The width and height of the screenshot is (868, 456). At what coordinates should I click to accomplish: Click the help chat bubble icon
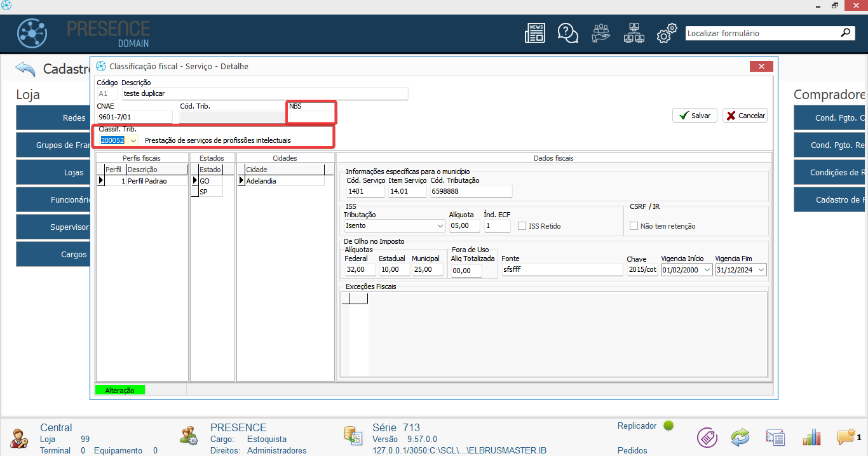(x=567, y=33)
